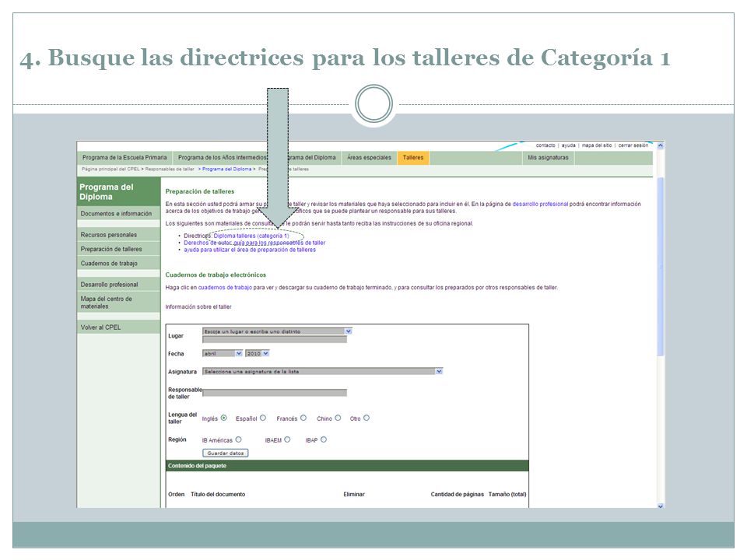747x560 pixels.
Task: Click the Orden column header
Action: [x=177, y=495]
